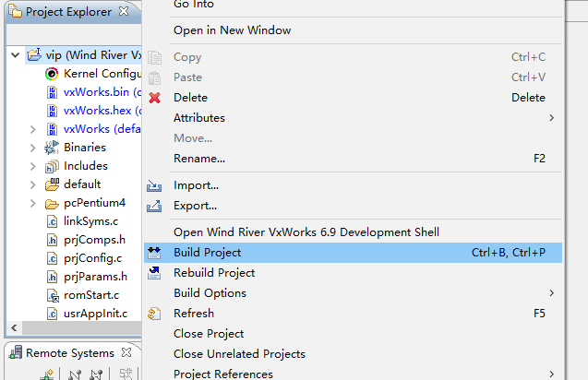The image size is (588, 380).
Task: Close the Project Explorer view tab
Action: (124, 11)
